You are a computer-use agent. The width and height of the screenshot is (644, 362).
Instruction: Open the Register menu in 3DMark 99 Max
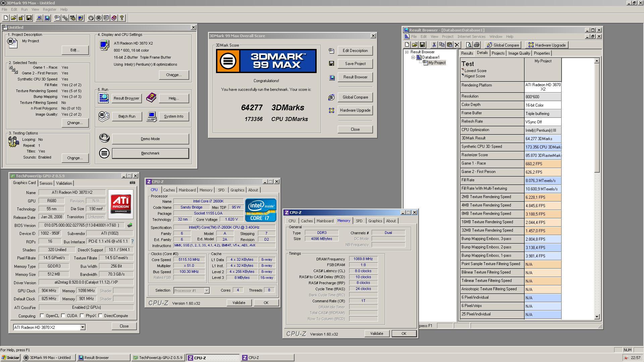click(x=49, y=9)
